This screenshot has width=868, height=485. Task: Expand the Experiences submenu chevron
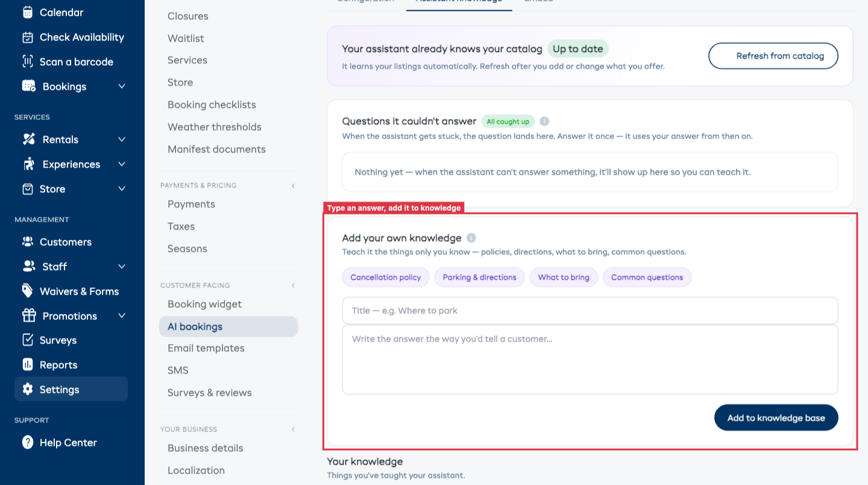click(x=122, y=164)
